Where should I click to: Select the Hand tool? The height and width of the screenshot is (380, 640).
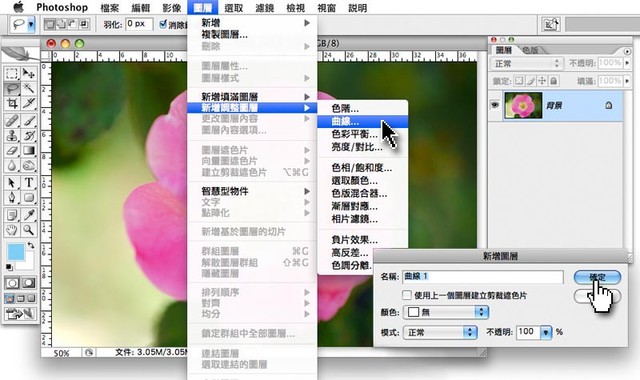point(12,230)
